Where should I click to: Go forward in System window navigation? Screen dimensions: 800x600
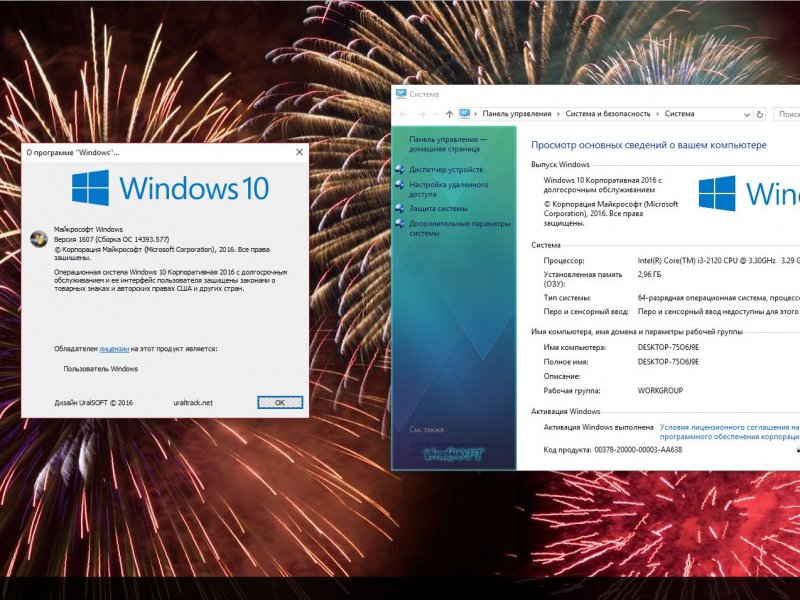(x=422, y=114)
